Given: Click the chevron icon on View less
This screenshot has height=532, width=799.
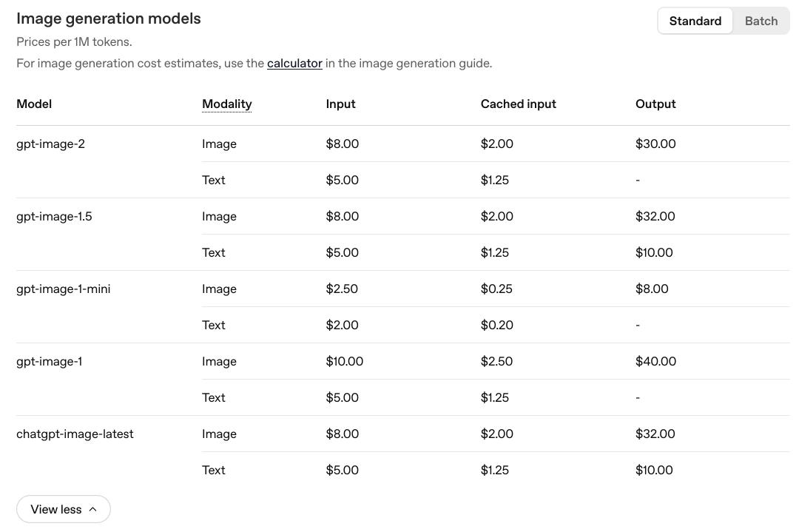Looking at the screenshot, I should pyautogui.click(x=92, y=509).
